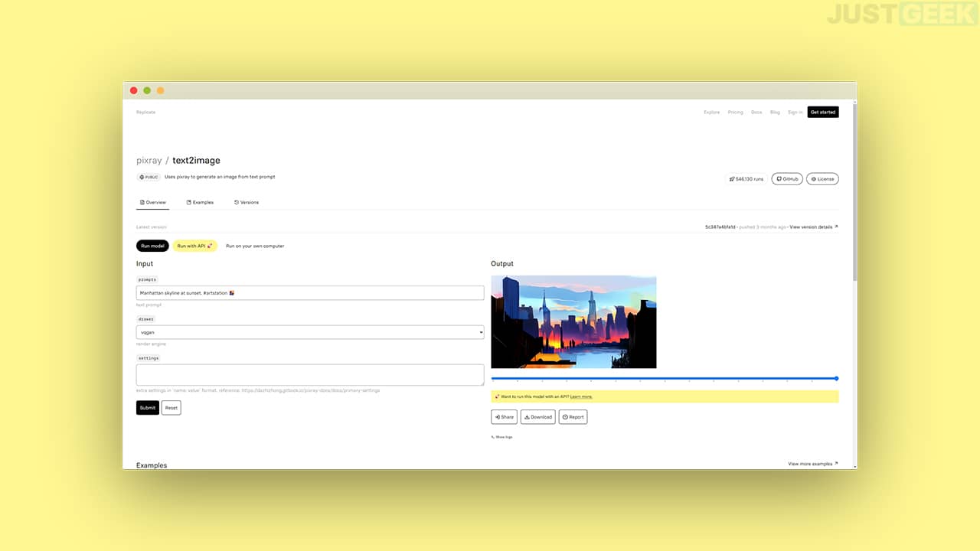Report the output image
The width and height of the screenshot is (980, 551).
pyautogui.click(x=573, y=417)
